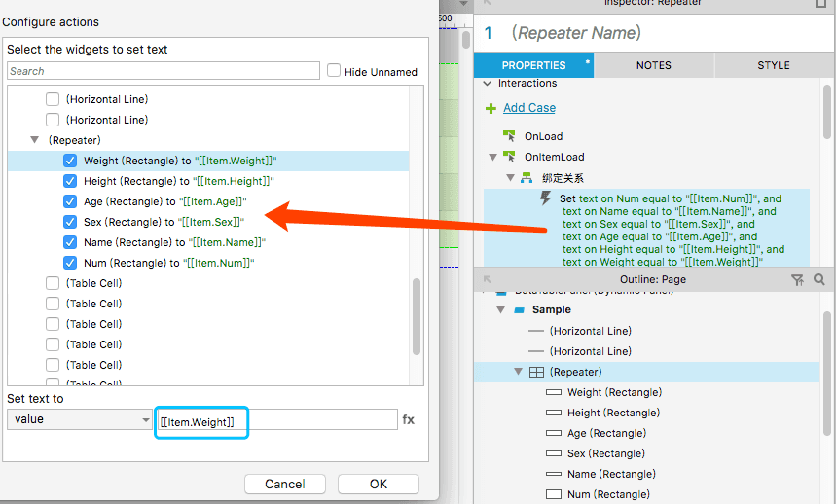Collapse the 绑定关系 case
Viewport: 836px width, 504px height.
tap(510, 178)
